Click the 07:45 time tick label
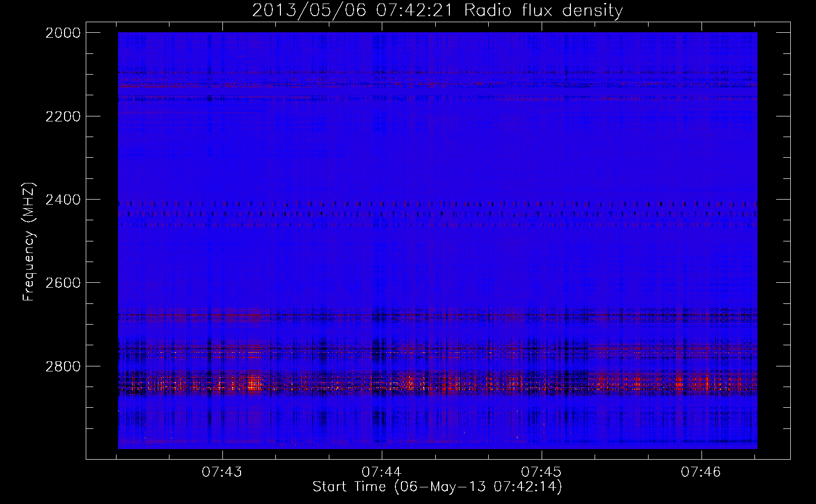The height and width of the screenshot is (504, 816). 541,472
